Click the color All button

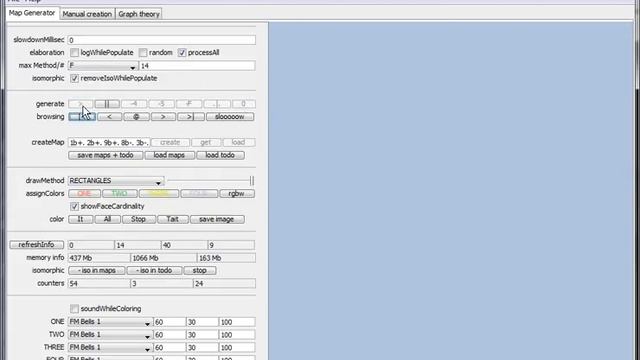click(x=107, y=219)
